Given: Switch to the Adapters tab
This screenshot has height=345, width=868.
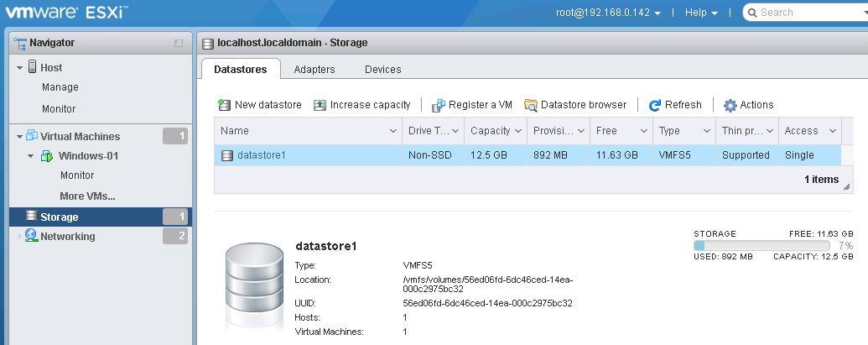Looking at the screenshot, I should point(314,70).
